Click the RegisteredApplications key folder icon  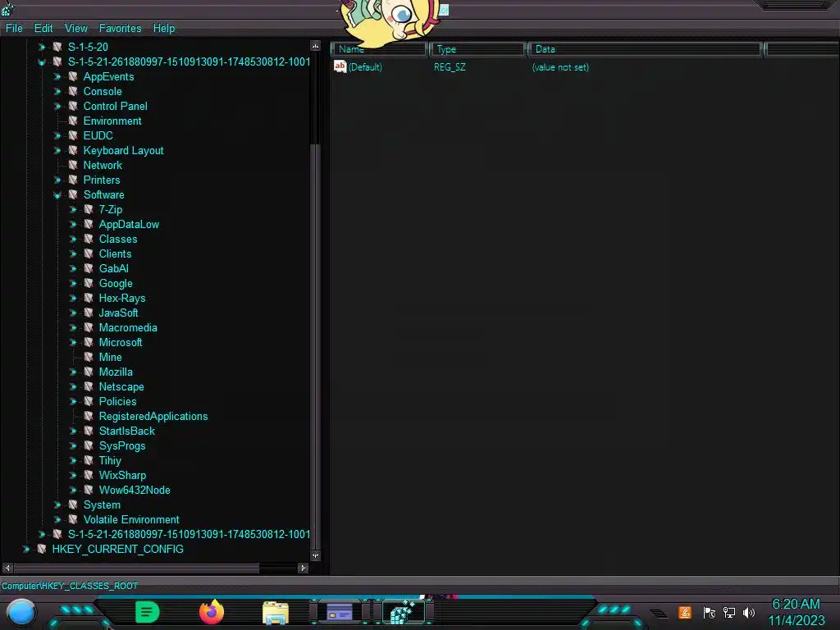click(x=89, y=416)
